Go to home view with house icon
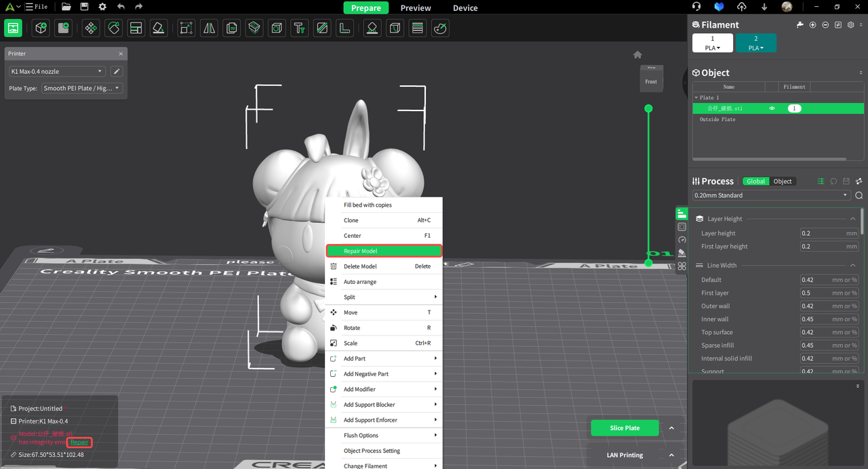This screenshot has width=868, height=469. pyautogui.click(x=637, y=55)
